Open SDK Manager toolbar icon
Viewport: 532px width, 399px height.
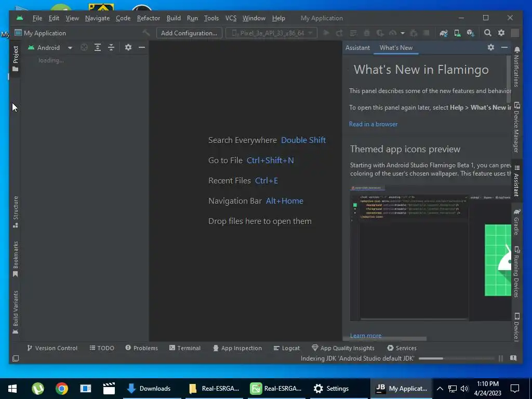pyautogui.click(x=470, y=33)
